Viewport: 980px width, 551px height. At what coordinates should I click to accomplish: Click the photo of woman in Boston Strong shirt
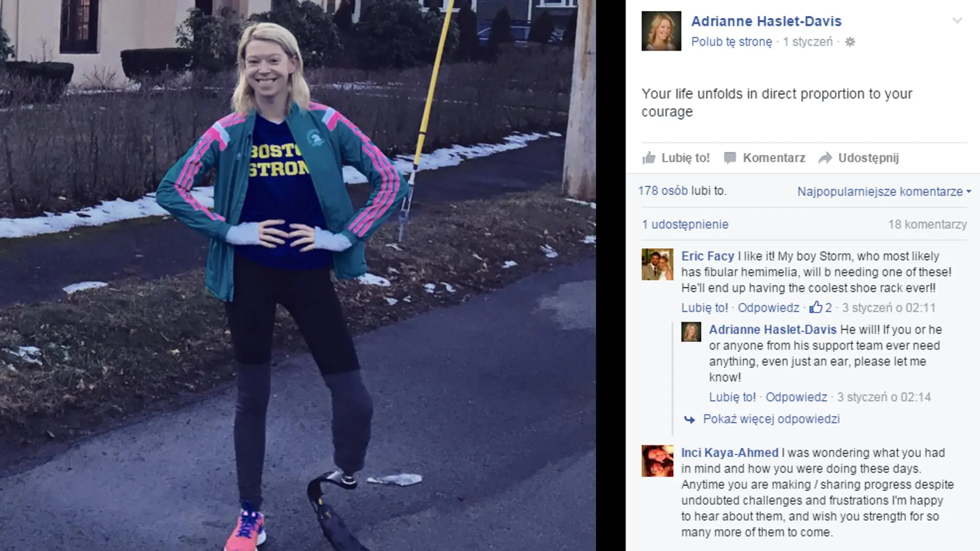(x=298, y=275)
